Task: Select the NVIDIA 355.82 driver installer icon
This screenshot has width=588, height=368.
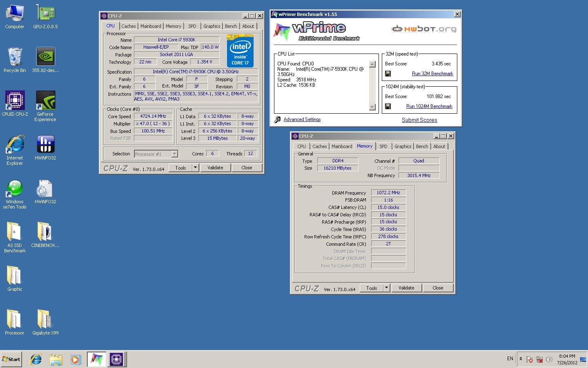Action: tap(45, 60)
